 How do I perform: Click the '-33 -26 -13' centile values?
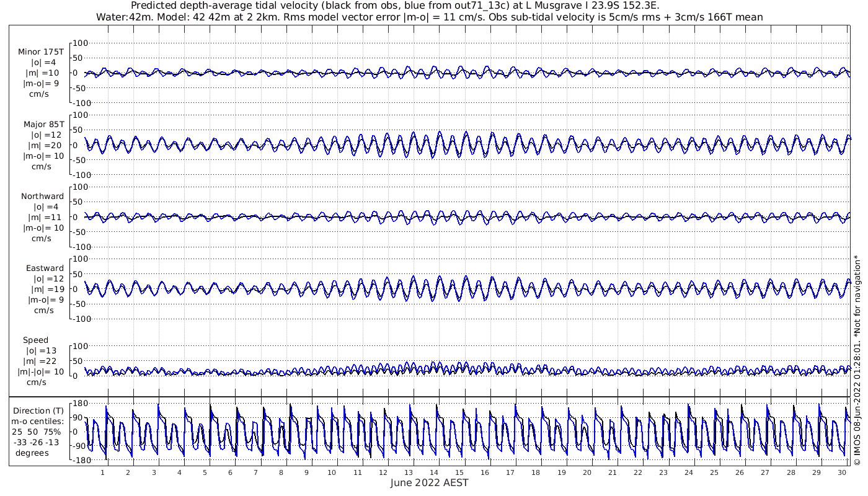36,442
